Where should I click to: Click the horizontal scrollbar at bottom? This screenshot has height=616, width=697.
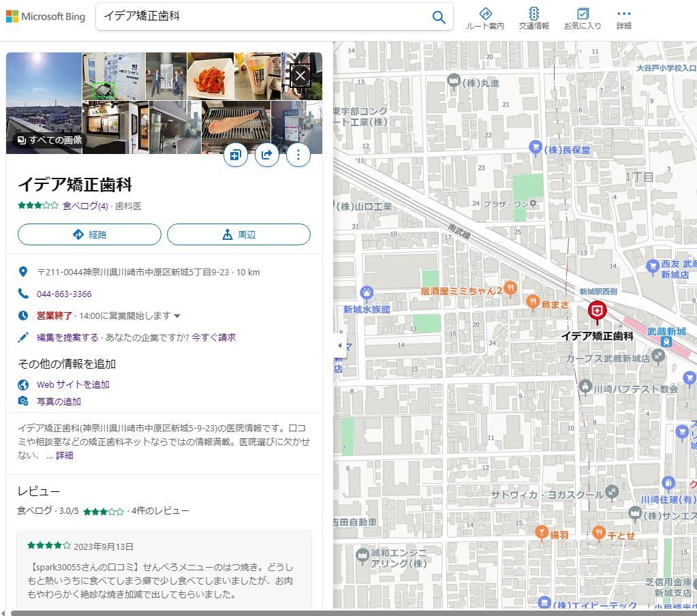(x=354, y=613)
